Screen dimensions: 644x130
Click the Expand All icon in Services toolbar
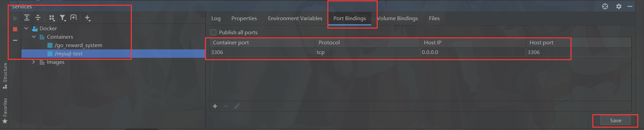tap(27, 18)
